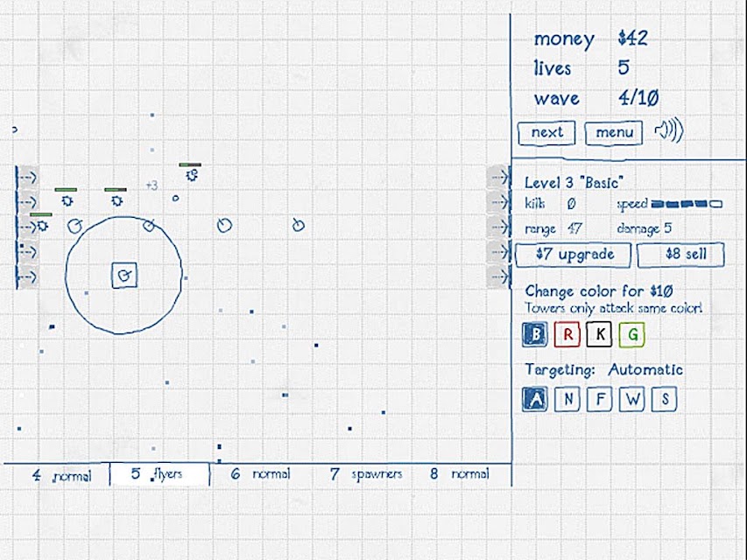Click the rightmost tower projectile circle
This screenshot has height=560, width=747.
[299, 224]
